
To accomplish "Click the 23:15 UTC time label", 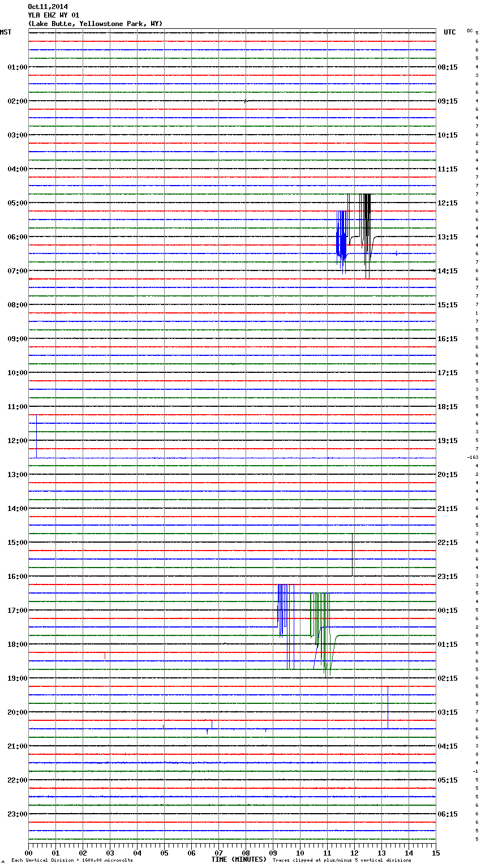I will (448, 577).
